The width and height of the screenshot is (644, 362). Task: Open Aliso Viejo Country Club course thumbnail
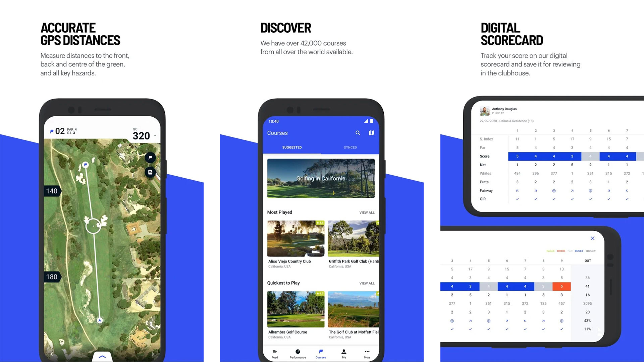tap(295, 238)
